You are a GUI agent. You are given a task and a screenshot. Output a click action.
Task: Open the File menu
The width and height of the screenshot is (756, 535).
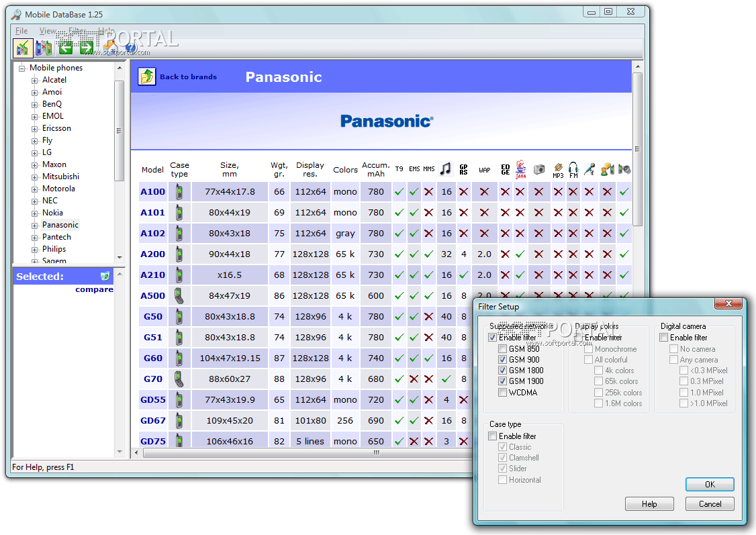coord(21,31)
